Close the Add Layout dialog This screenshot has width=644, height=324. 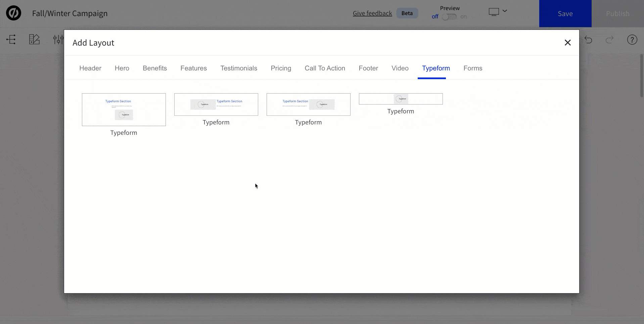click(567, 43)
